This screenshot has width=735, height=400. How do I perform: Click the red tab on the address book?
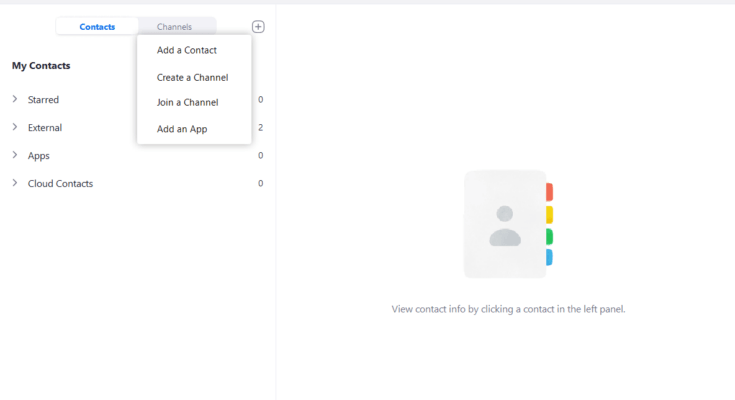click(x=549, y=192)
